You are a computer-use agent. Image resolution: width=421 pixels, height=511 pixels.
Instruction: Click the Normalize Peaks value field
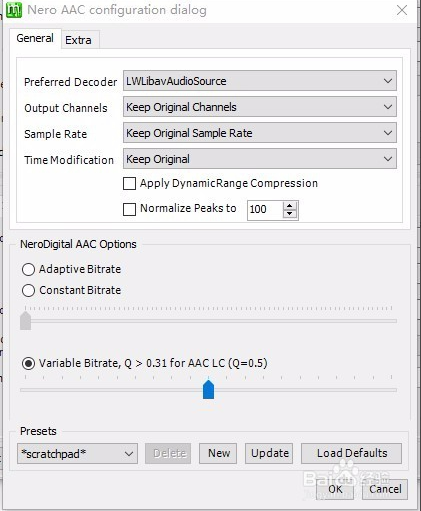265,210
